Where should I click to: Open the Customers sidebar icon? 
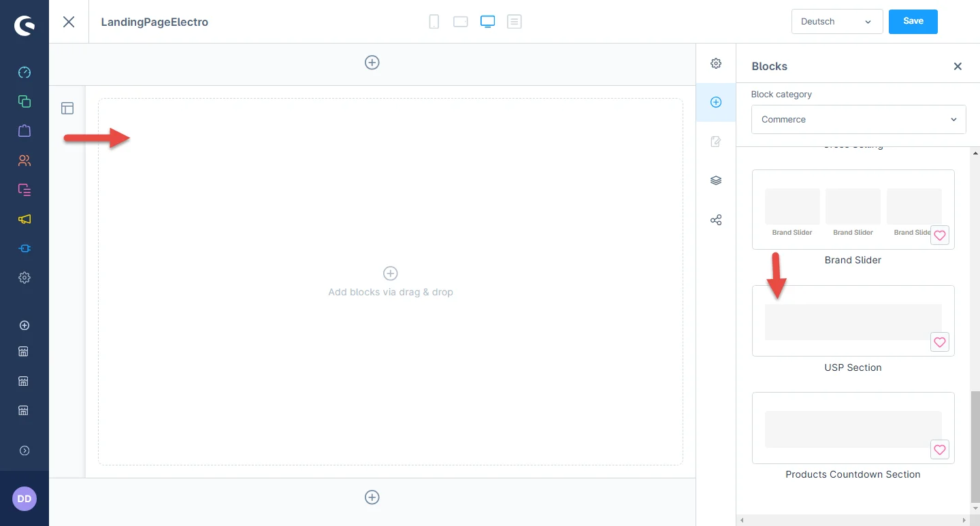(24, 161)
